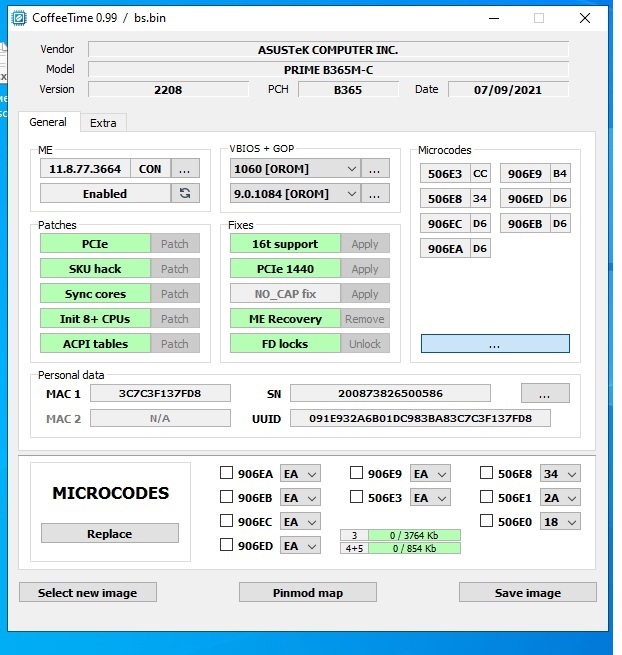Click Remove next to ME Recovery

(365, 319)
